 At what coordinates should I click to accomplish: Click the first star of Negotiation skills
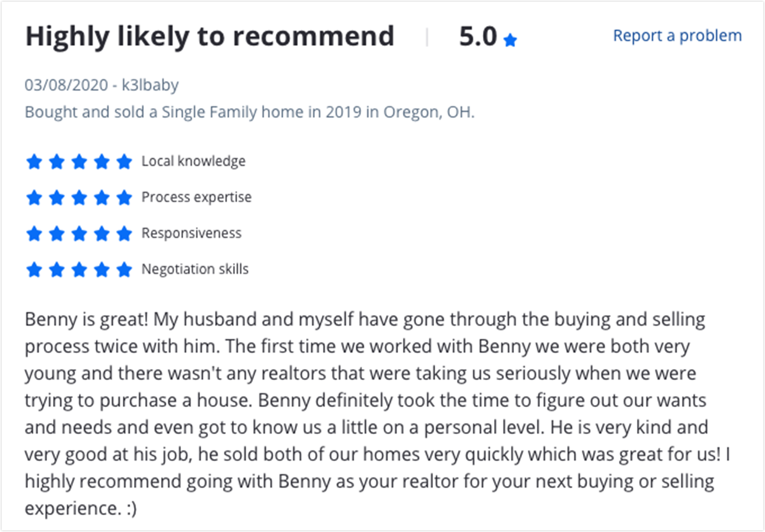(34, 269)
